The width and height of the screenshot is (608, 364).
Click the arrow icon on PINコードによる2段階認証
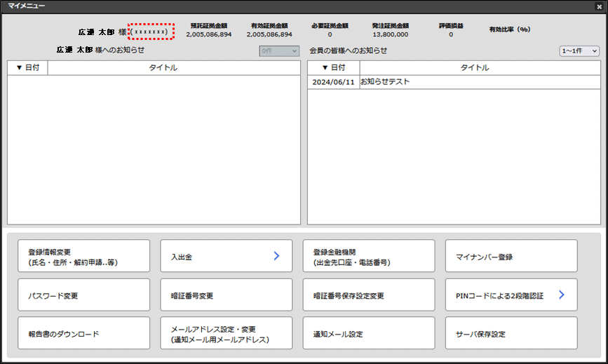pyautogui.click(x=562, y=295)
